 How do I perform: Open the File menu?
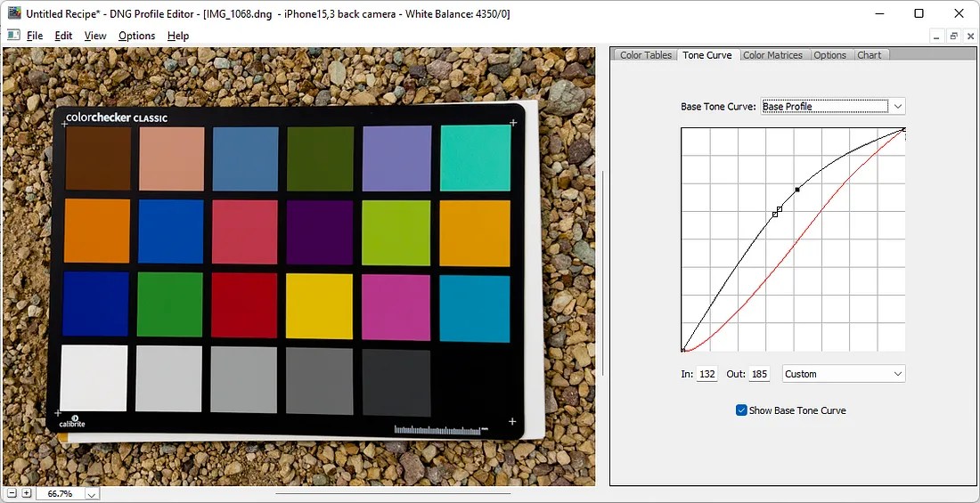pyautogui.click(x=35, y=36)
